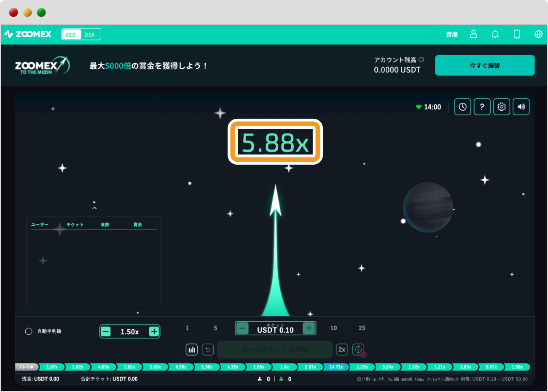Image resolution: width=548 pixels, height=392 pixels.
Task: Open the bar chart statistics icon
Action: point(192,349)
